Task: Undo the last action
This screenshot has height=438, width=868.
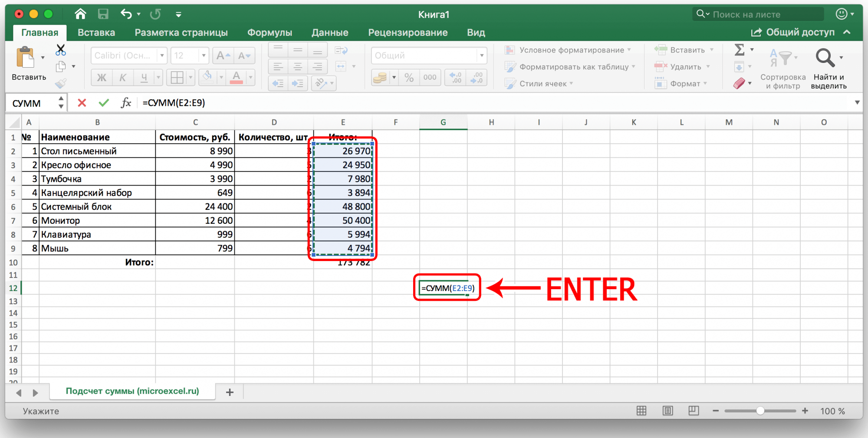Action: click(126, 14)
